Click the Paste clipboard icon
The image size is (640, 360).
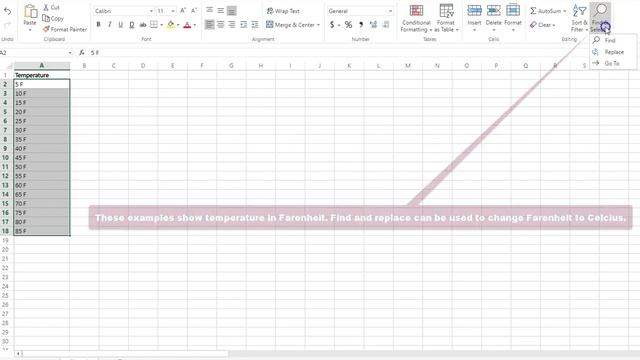(x=30, y=11)
